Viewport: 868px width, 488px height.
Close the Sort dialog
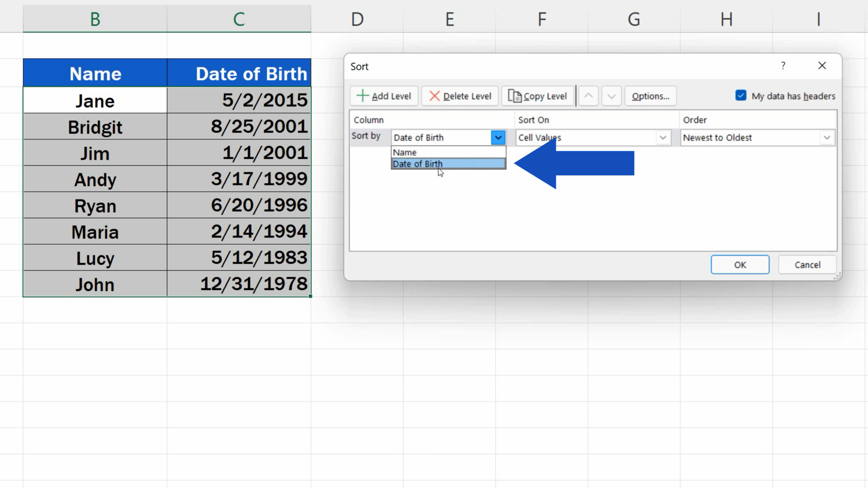point(822,66)
